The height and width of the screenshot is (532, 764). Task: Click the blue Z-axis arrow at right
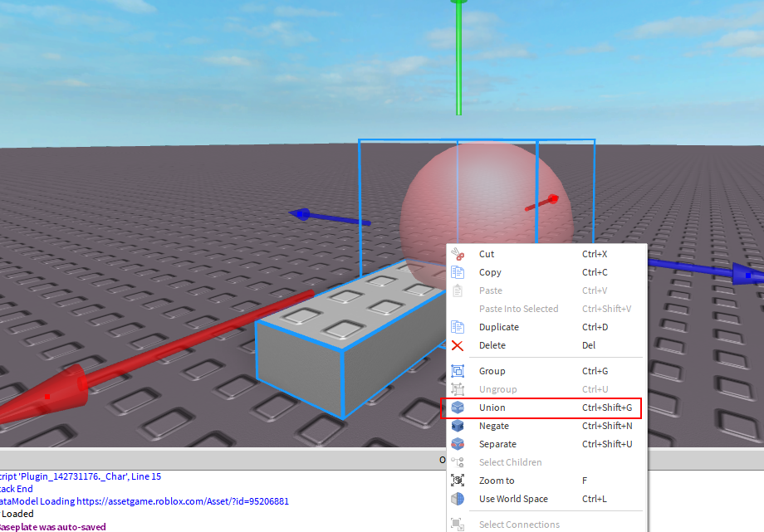747,274
